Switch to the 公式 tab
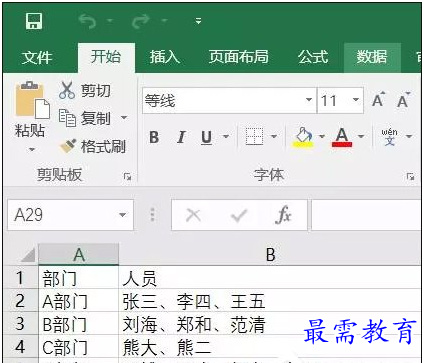425x363 pixels. point(313,57)
